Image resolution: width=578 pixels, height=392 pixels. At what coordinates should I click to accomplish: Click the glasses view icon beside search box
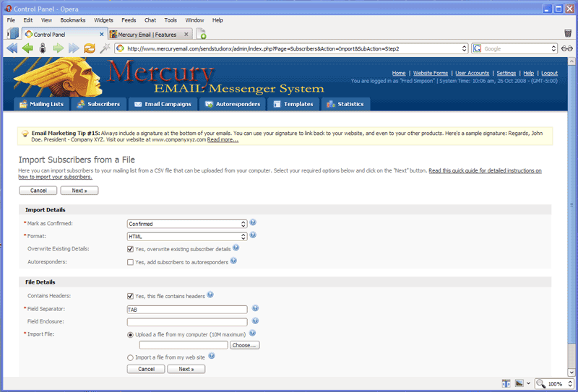(x=567, y=48)
